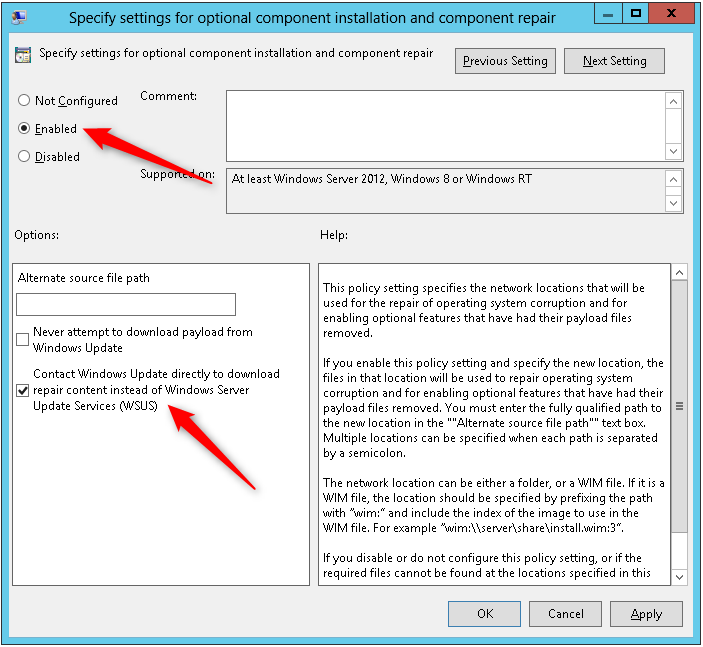The width and height of the screenshot is (703, 647).
Task: Click inside the Comment text box
Action: (x=445, y=125)
